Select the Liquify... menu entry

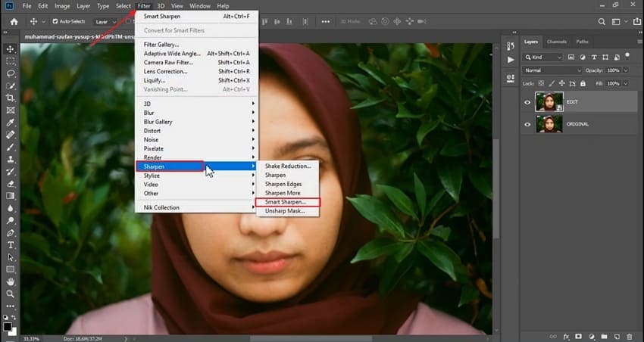197,80
